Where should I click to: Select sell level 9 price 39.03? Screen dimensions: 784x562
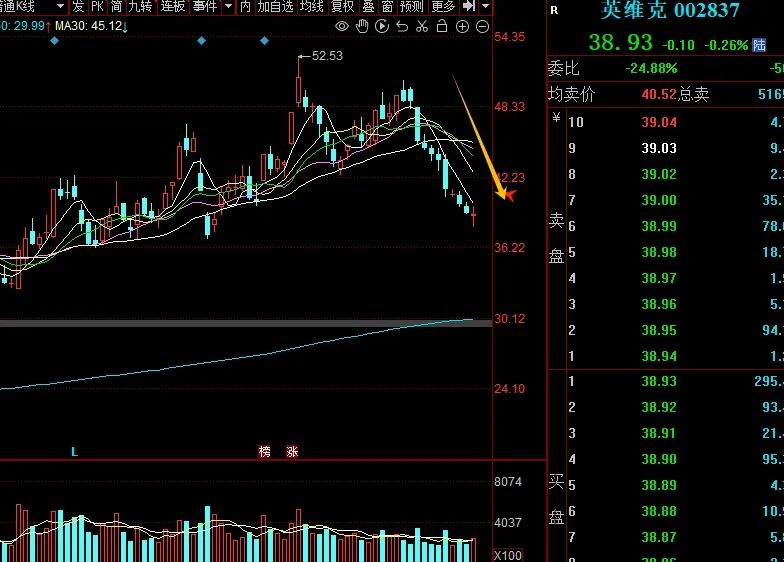(659, 148)
